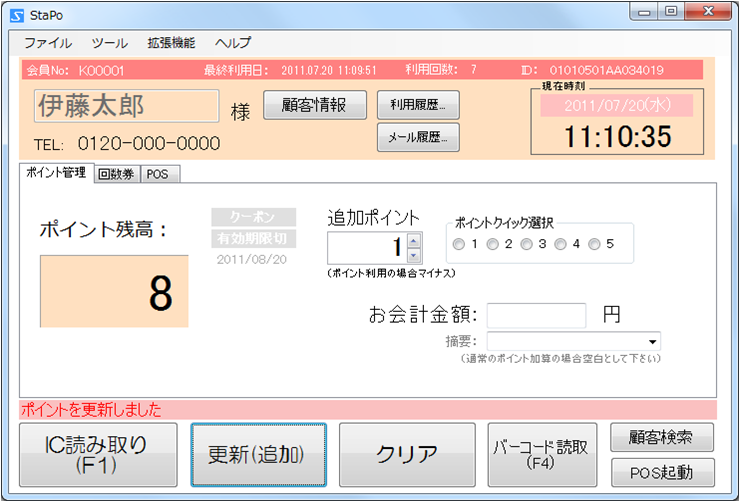The image size is (740, 502).
Task: Decrease 追加ポイント with the down arrow
Action: pyautogui.click(x=413, y=255)
